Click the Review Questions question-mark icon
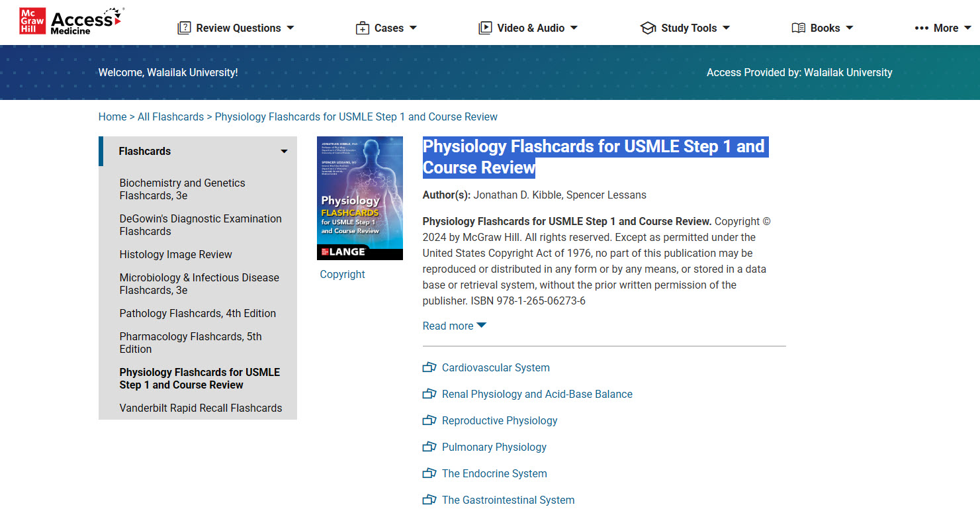 [x=184, y=28]
